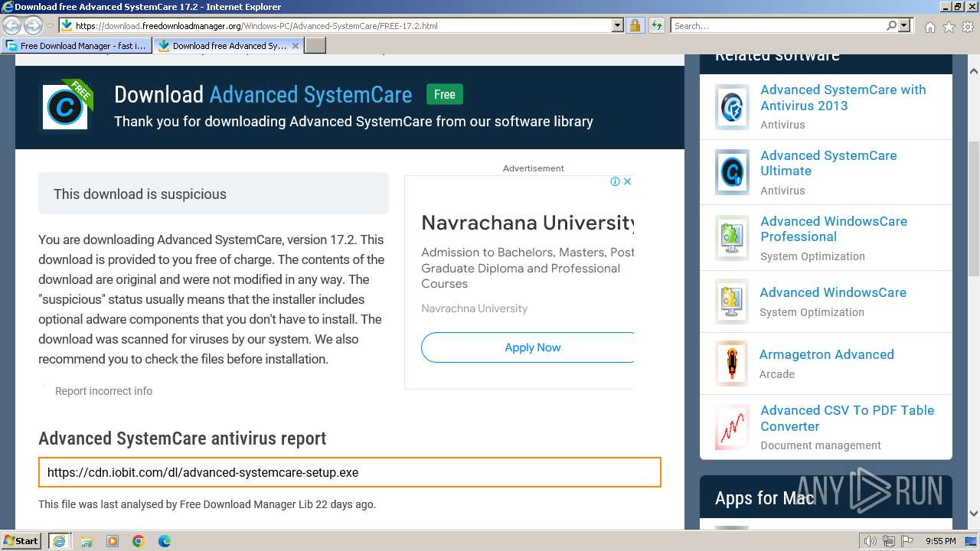The width and height of the screenshot is (980, 551).
Task: Open Navrachana University ad headline
Action: point(528,223)
